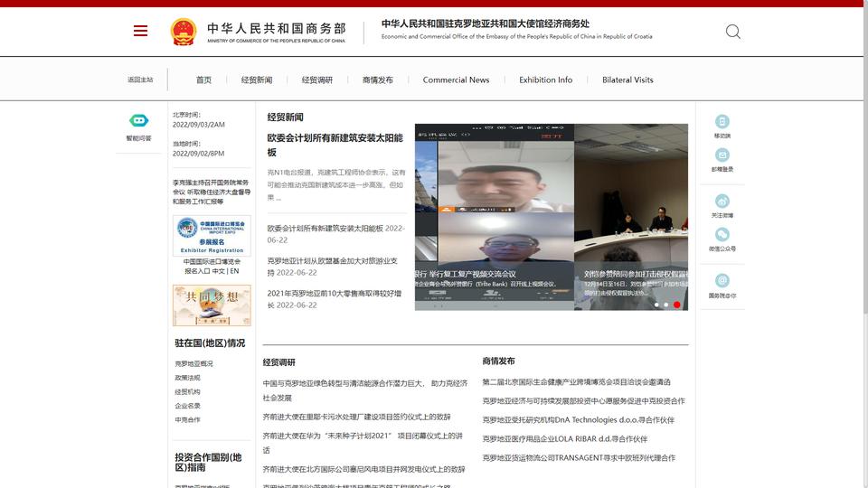Select the second carousel dot
This screenshot has width=868, height=488.
tap(666, 305)
